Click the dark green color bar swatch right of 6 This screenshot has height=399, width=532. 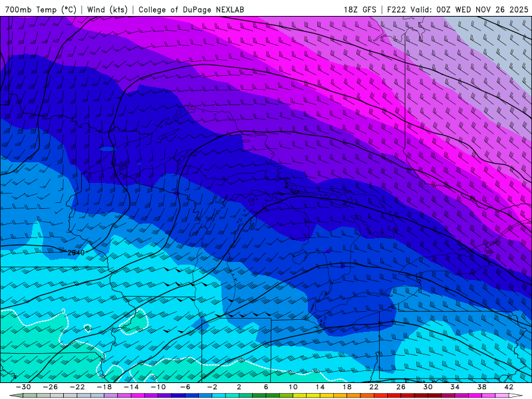click(x=273, y=396)
